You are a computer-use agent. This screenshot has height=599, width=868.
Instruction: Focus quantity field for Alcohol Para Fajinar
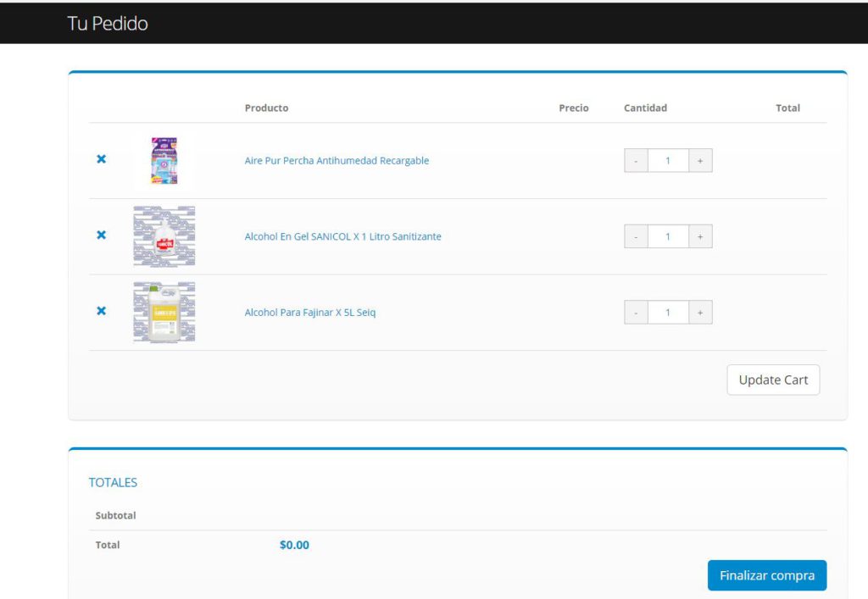tap(668, 313)
